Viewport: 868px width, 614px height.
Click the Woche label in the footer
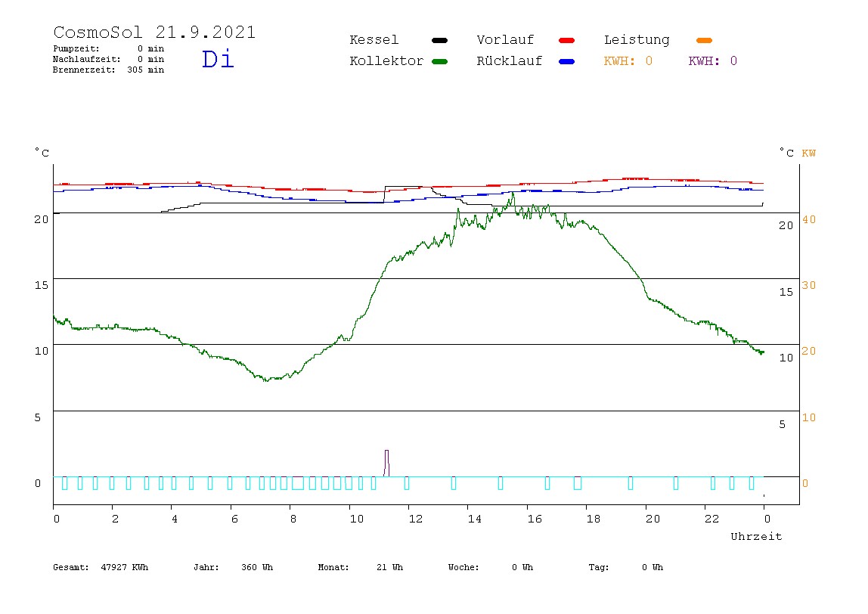pyautogui.click(x=463, y=567)
